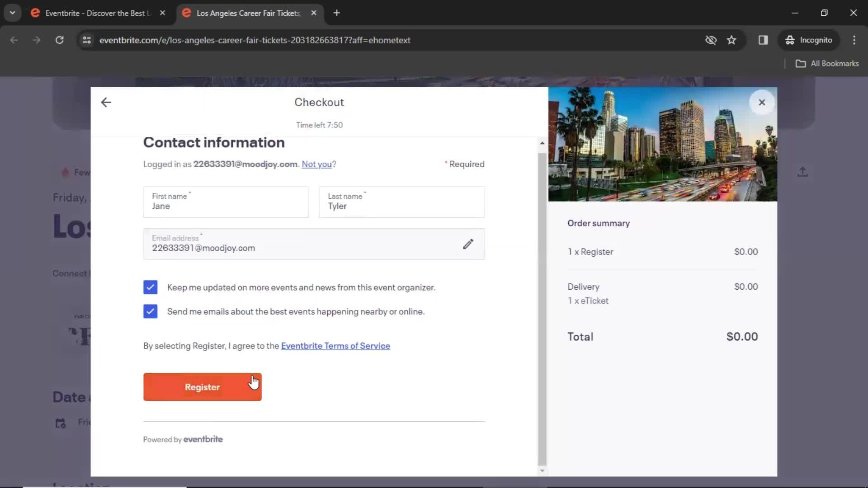868x488 pixels.
Task: Disable 'Send me emails about best events' checkbox
Action: (151, 311)
